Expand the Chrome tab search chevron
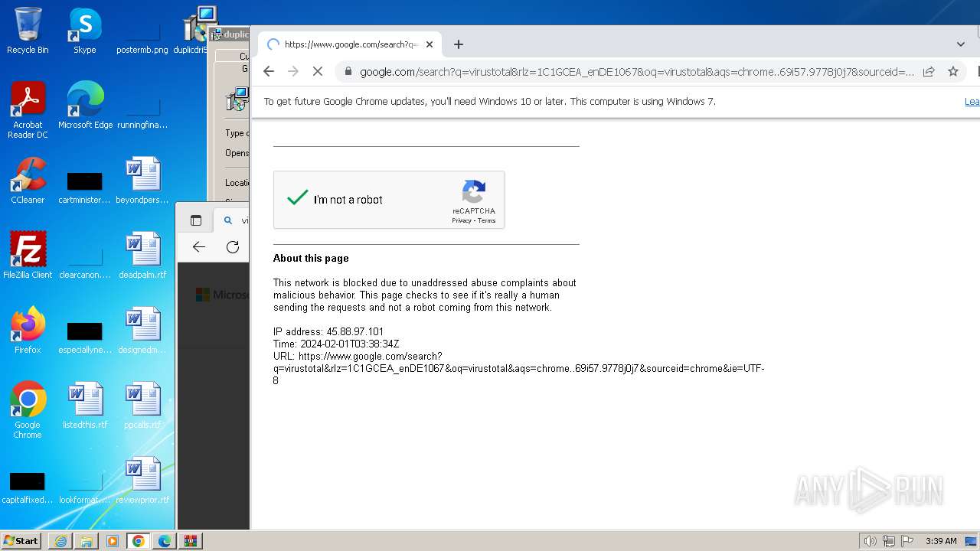Viewport: 980px width, 551px height. point(961,44)
